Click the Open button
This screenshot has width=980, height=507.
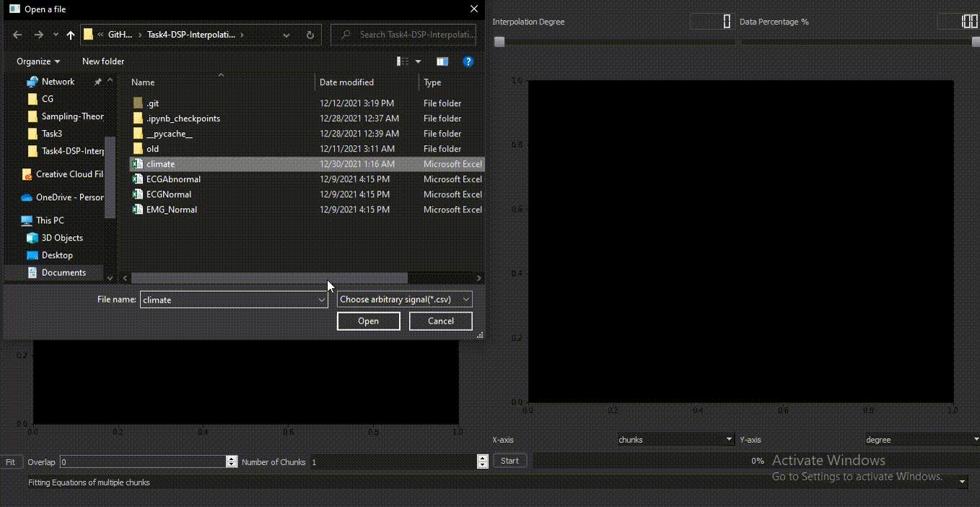369,321
